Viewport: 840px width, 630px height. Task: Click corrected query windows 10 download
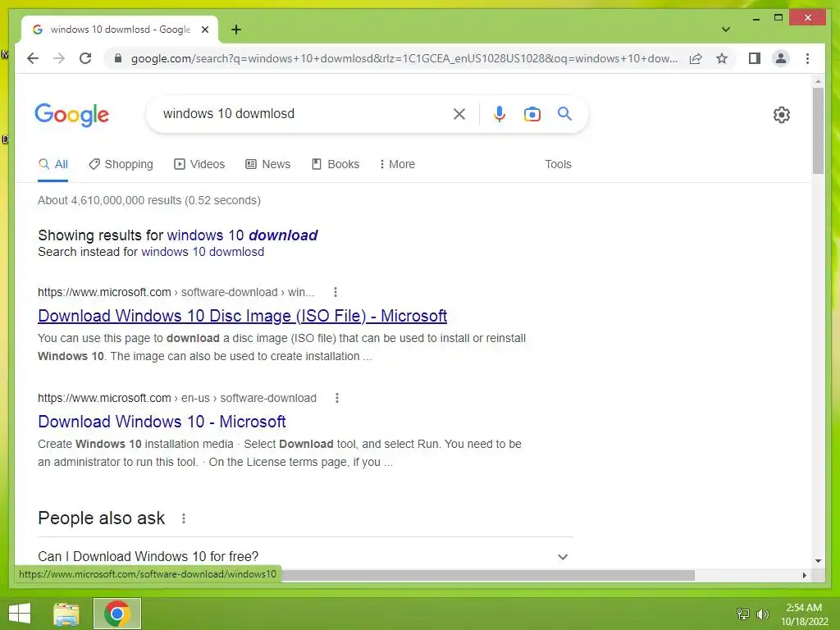click(x=242, y=235)
